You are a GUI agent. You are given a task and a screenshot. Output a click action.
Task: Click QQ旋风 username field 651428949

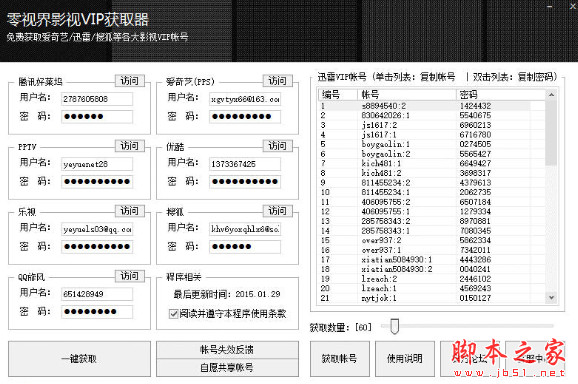pyautogui.click(x=97, y=294)
